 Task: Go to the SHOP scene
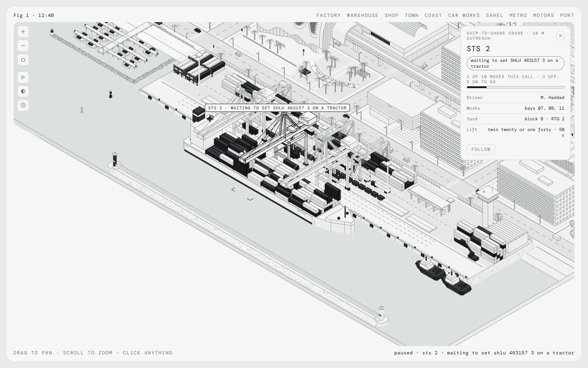(x=391, y=15)
